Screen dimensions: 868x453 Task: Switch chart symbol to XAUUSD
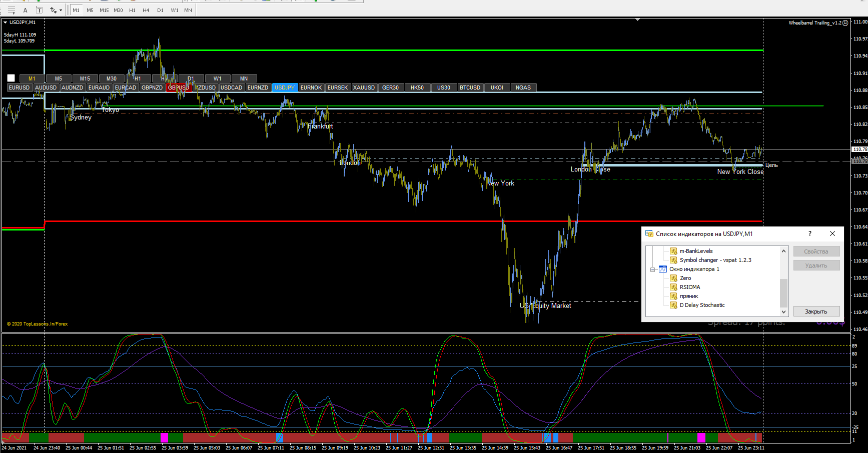pyautogui.click(x=364, y=87)
